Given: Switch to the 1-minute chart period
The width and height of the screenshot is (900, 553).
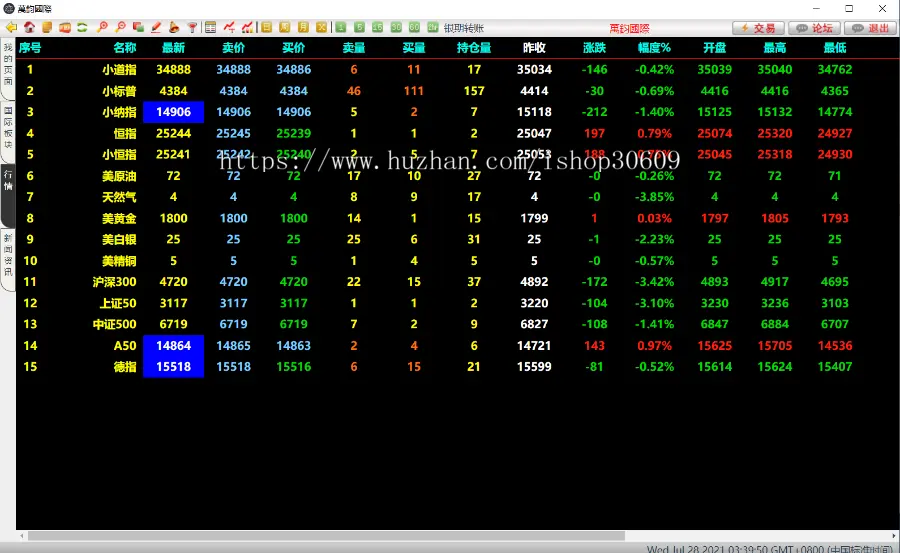Looking at the screenshot, I should click(x=341, y=27).
